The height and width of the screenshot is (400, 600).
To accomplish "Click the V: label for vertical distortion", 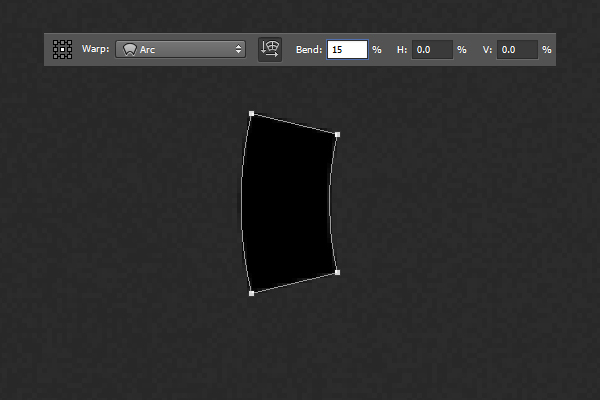I will (x=486, y=49).
